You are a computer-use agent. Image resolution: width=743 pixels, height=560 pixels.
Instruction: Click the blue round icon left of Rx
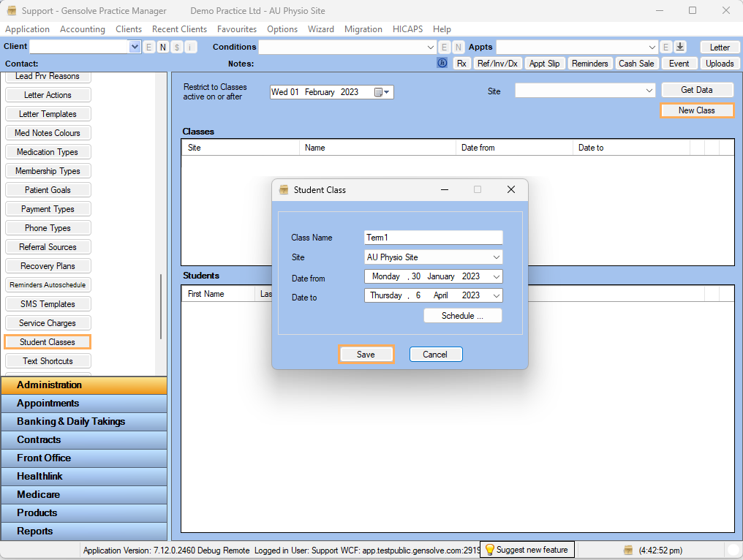[x=442, y=63]
